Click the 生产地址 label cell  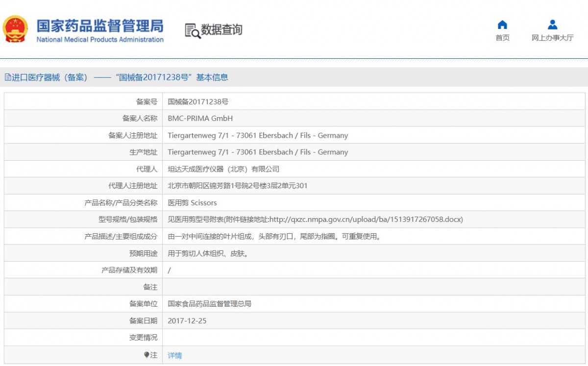click(x=83, y=152)
